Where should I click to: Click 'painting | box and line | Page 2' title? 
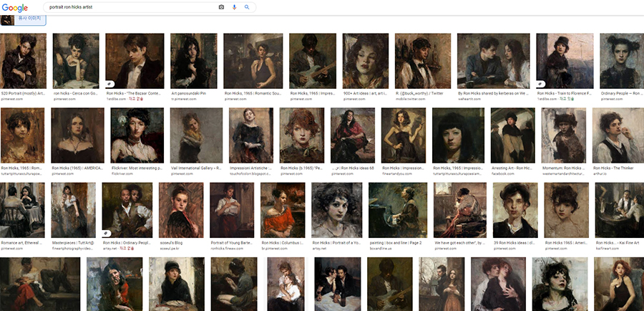point(396,243)
